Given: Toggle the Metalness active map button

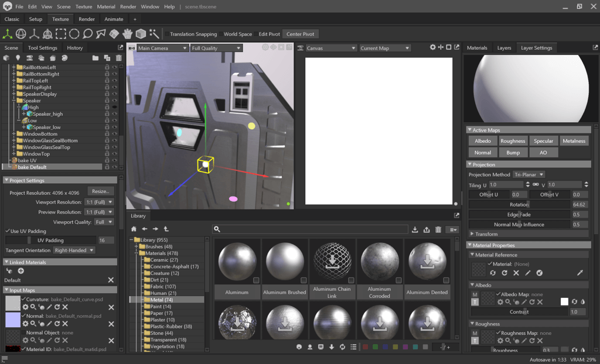Looking at the screenshot, I should [x=574, y=141].
